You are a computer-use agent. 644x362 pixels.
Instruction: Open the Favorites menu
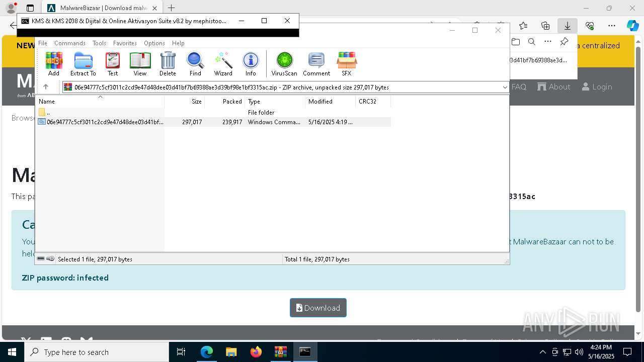[125, 43]
